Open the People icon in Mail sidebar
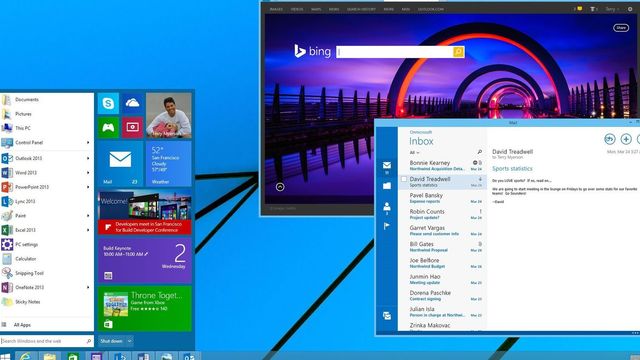Image resolution: width=640 pixels, height=360 pixels. pos(387,207)
